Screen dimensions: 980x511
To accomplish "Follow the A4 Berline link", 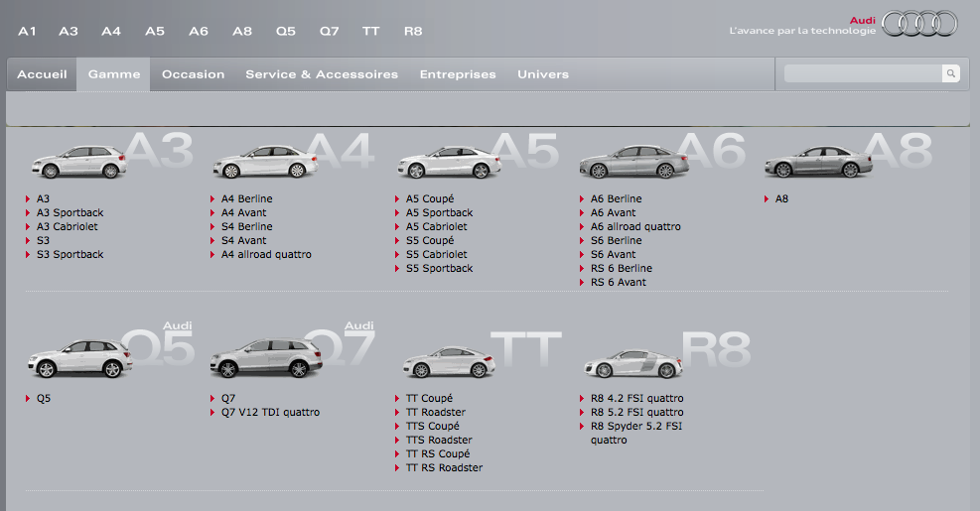I will pyautogui.click(x=247, y=198).
